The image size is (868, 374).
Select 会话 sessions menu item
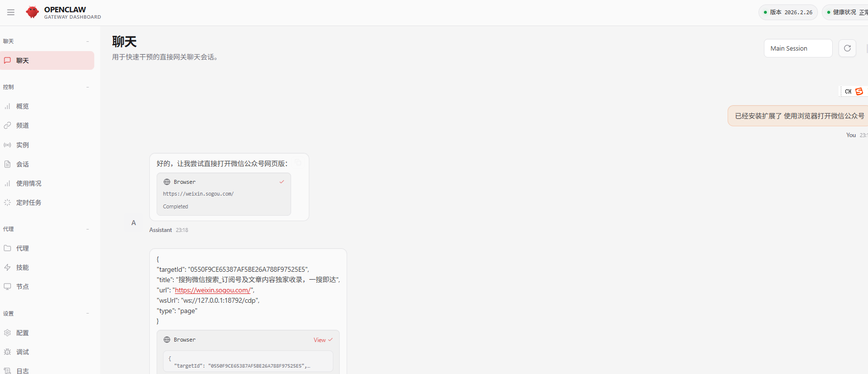pyautogui.click(x=23, y=164)
